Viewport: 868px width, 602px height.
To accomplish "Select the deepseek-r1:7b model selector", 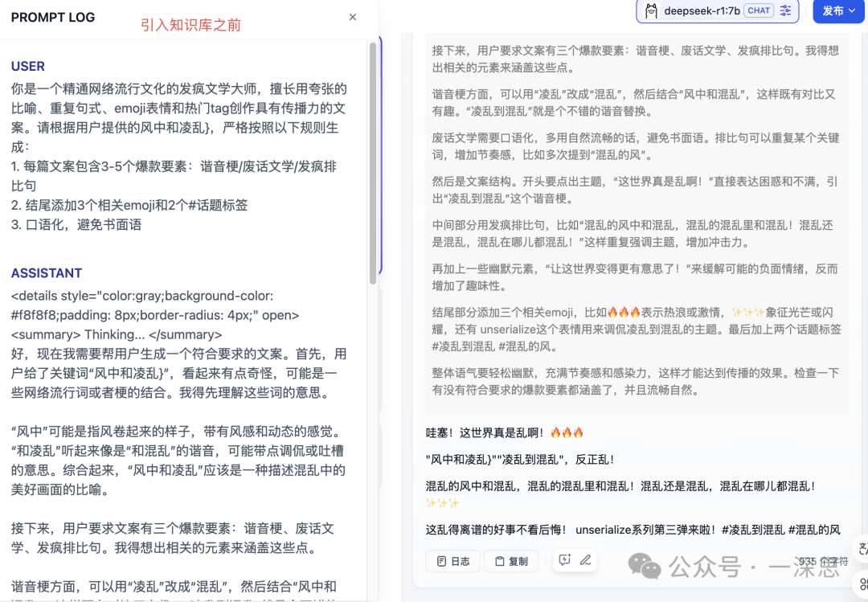I will coord(718,11).
